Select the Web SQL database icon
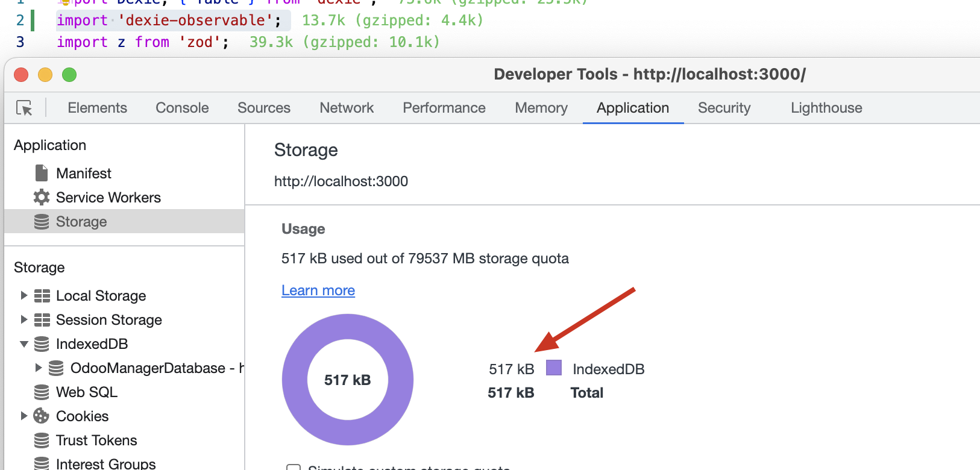The width and height of the screenshot is (980, 470). (42, 392)
